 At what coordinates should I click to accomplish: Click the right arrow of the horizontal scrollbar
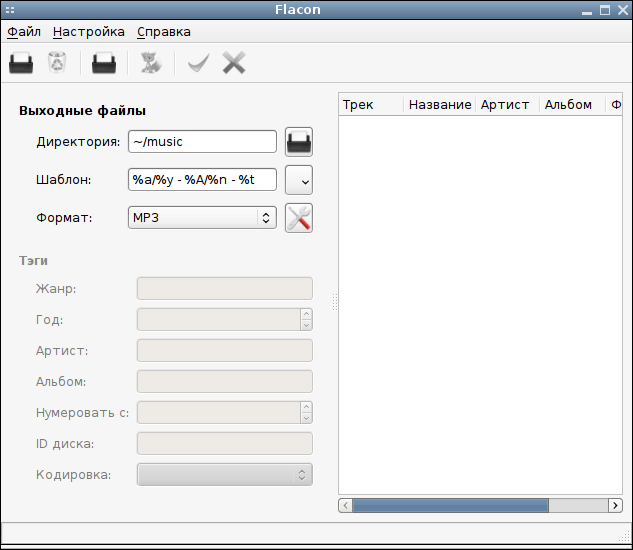615,505
